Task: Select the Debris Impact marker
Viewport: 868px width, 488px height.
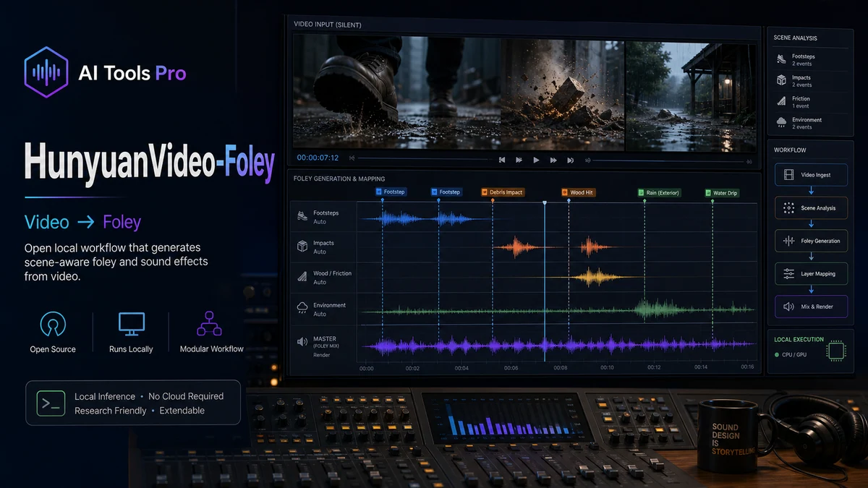Action: pos(503,192)
